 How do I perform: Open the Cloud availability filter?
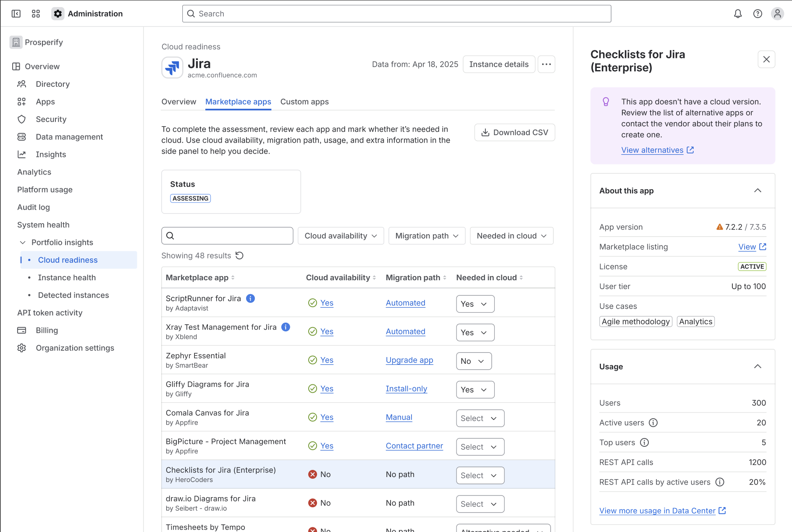tap(341, 235)
